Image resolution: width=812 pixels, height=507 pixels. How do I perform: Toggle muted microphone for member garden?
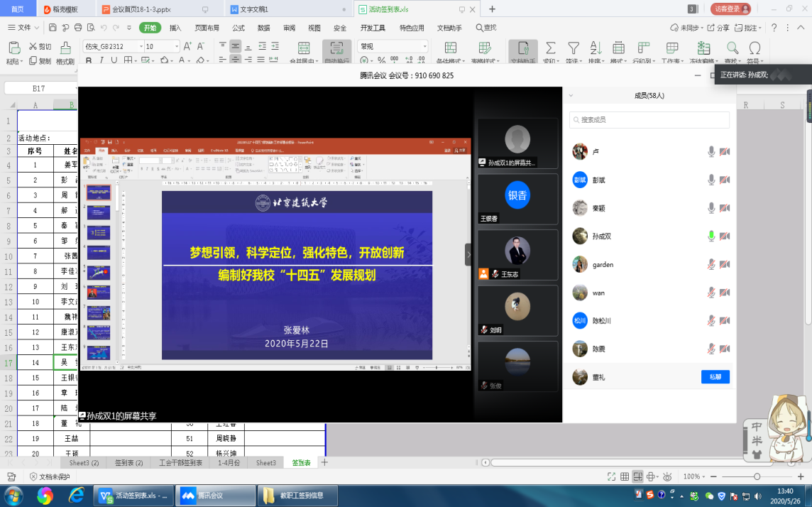tap(710, 264)
